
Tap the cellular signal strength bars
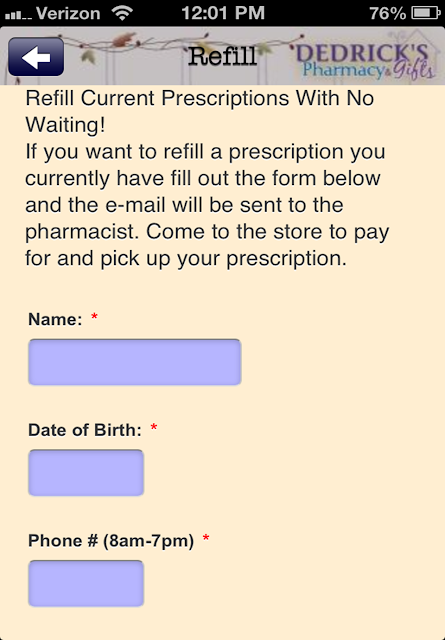coord(18,15)
